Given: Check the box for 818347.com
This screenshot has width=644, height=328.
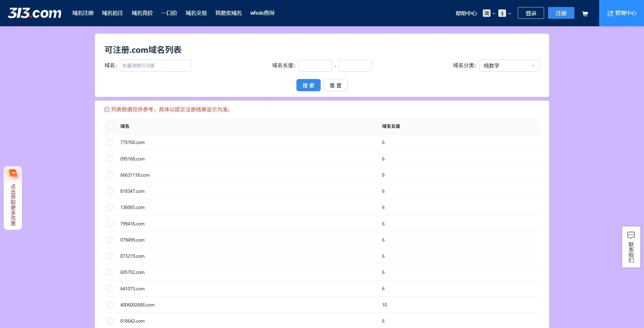Looking at the screenshot, I should pyautogui.click(x=110, y=191).
